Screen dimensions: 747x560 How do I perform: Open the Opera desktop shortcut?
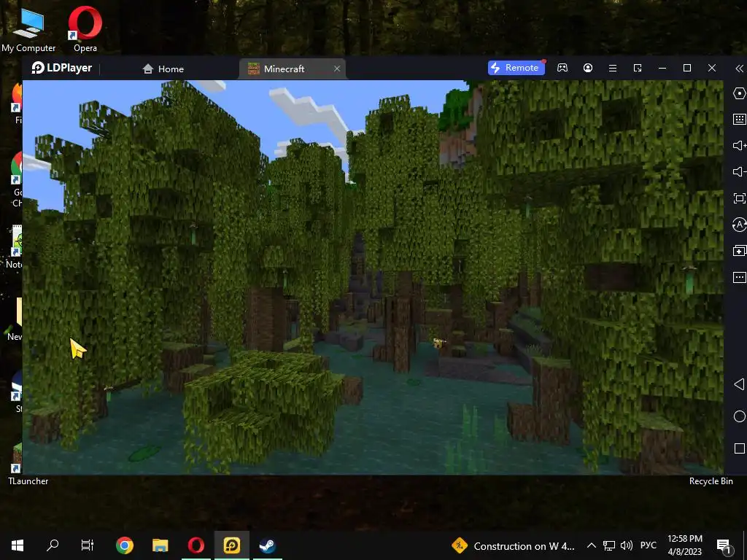pyautogui.click(x=85, y=29)
